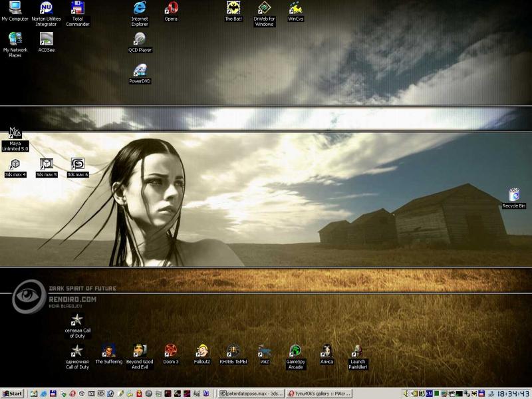Click the Launch Painkiller! icon

(358, 351)
